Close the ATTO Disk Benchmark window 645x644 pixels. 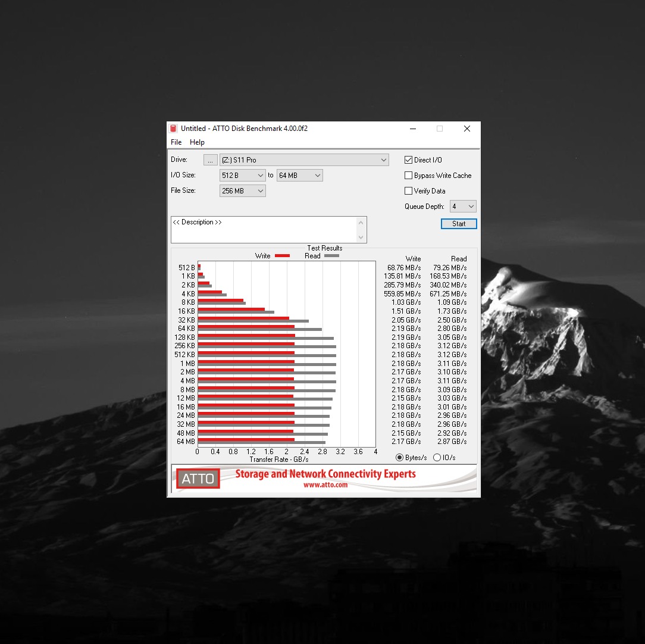point(467,129)
